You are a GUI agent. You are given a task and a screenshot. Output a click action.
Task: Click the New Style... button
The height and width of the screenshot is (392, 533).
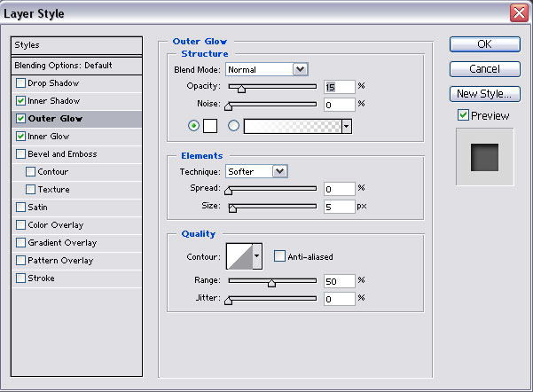click(x=484, y=93)
